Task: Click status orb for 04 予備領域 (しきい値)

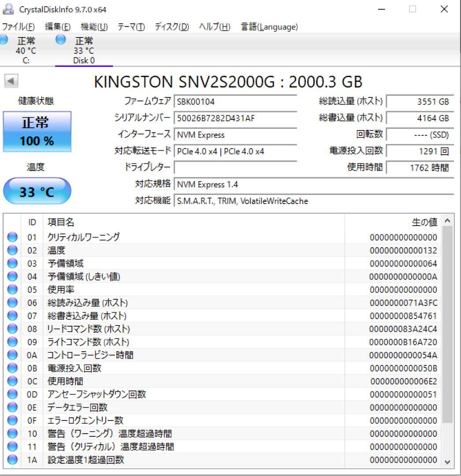Action: [x=12, y=276]
